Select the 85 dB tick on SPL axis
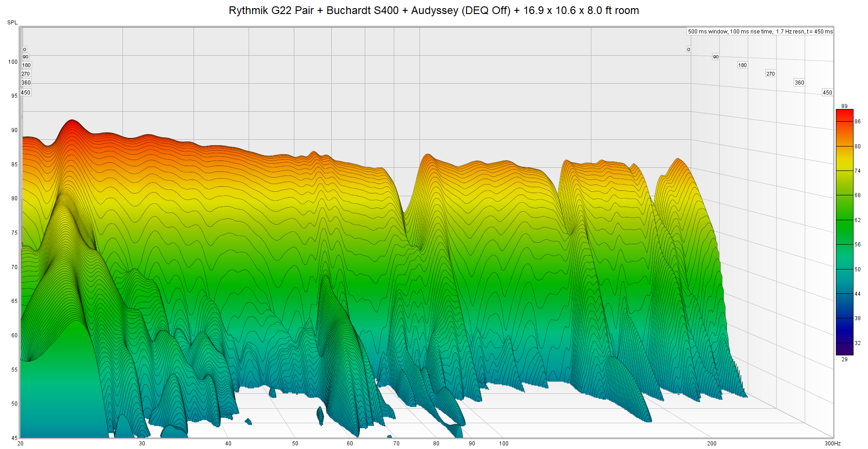Image resolution: width=868 pixels, height=449 pixels. (x=14, y=165)
